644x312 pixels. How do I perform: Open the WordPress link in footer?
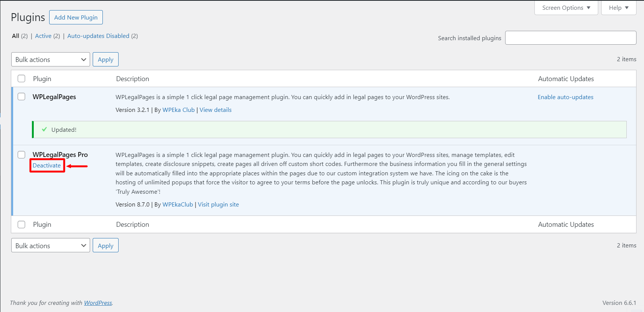[x=98, y=303]
